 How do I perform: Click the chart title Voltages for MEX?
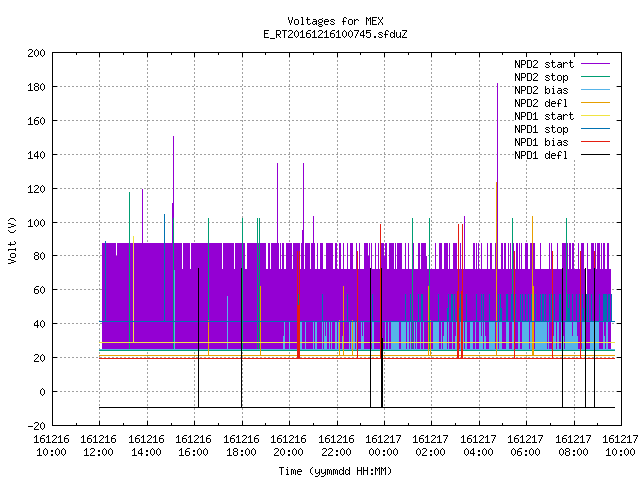coord(335,21)
